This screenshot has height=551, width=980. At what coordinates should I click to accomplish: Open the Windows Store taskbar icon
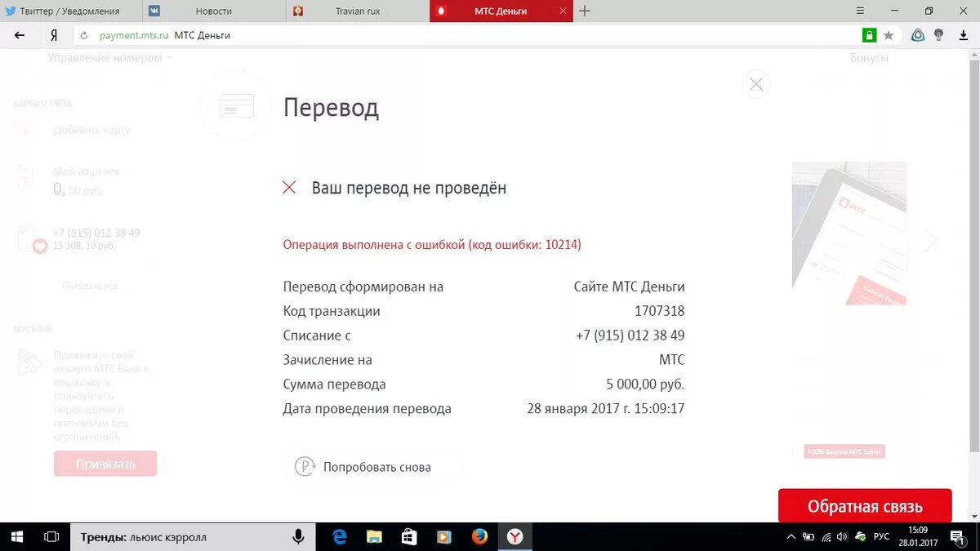tap(409, 537)
